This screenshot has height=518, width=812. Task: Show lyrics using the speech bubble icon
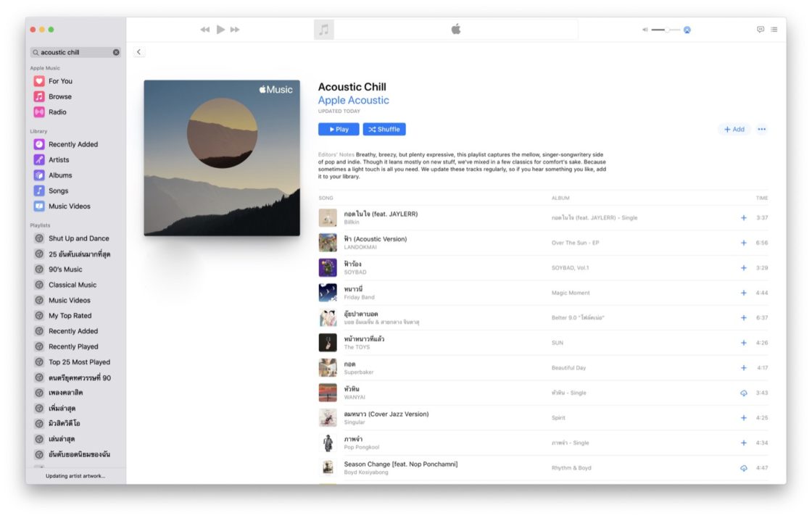pyautogui.click(x=761, y=30)
